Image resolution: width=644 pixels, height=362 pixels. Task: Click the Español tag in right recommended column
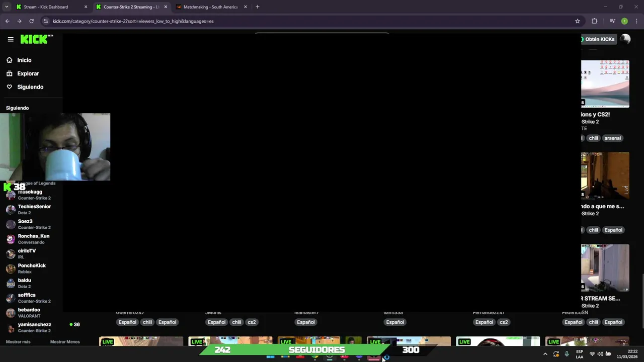pos(613,230)
